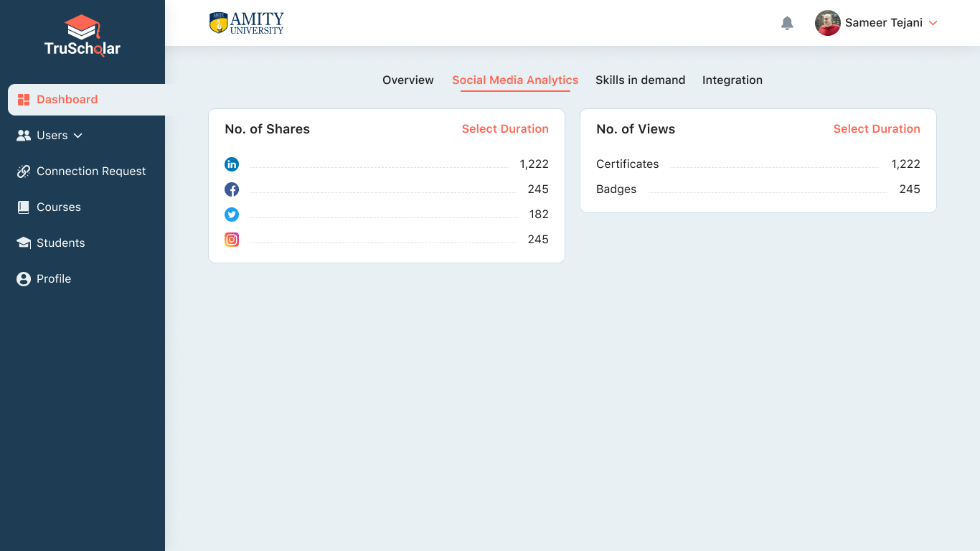Go to Dashboard in the sidebar
This screenshot has width=980, height=551.
(67, 100)
